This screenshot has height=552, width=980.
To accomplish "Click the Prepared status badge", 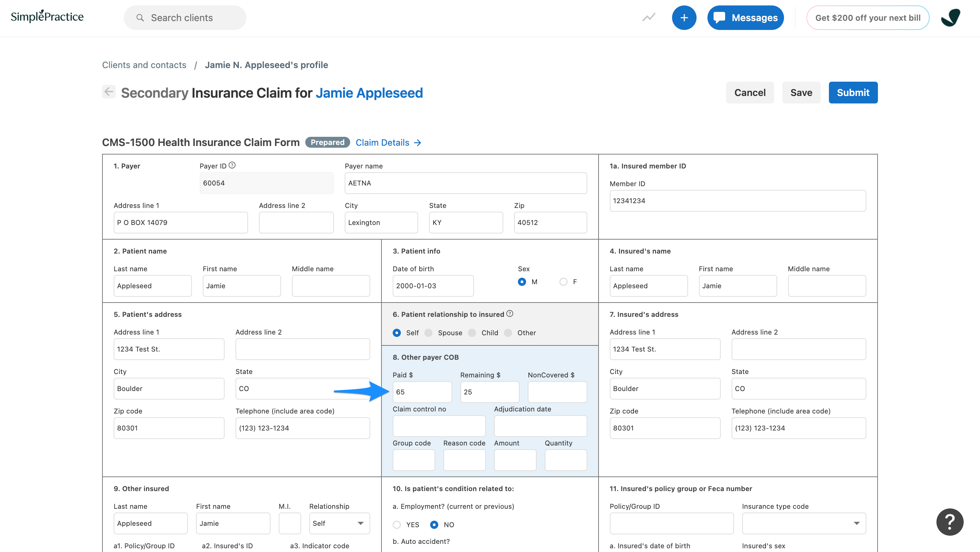I will click(327, 142).
